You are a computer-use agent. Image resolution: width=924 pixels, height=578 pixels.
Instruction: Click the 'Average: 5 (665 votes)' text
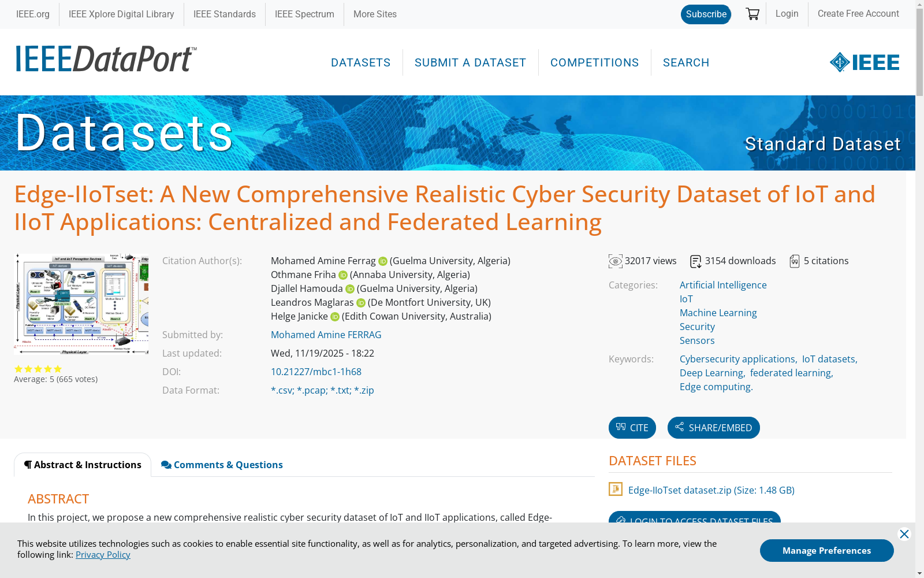point(56,379)
